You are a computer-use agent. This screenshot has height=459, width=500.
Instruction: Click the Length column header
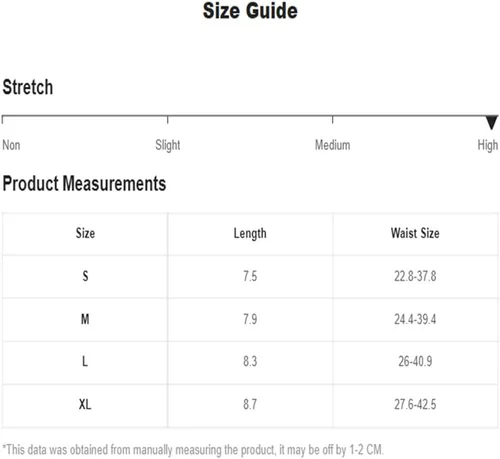250,234
